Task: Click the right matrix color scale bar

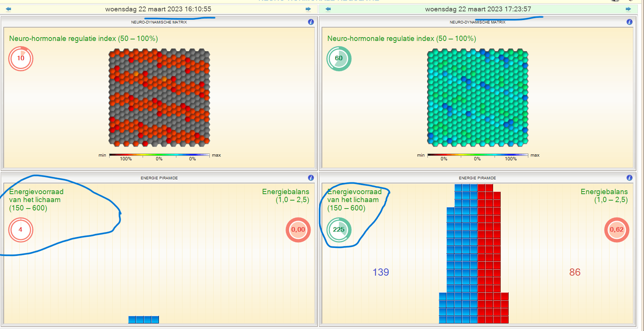Action: tap(478, 155)
